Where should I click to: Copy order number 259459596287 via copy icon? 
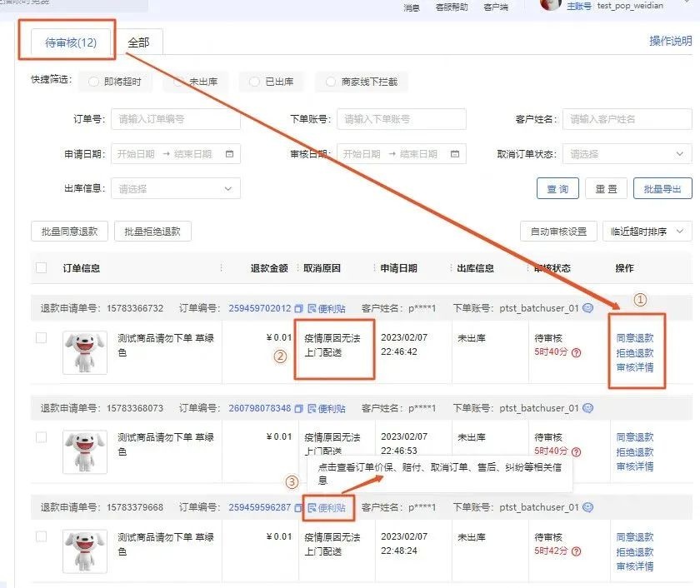[x=298, y=507]
